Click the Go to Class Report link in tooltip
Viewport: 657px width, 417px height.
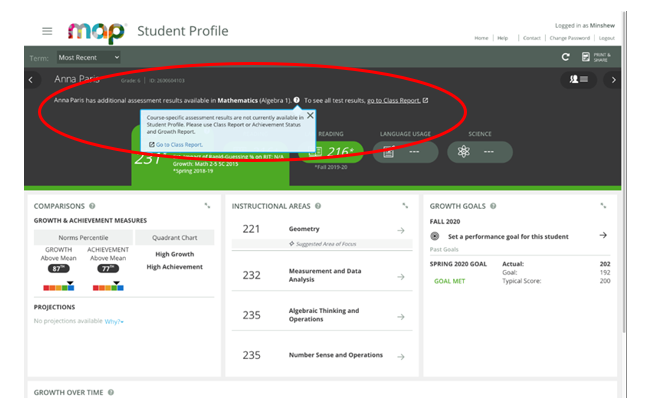177,145
